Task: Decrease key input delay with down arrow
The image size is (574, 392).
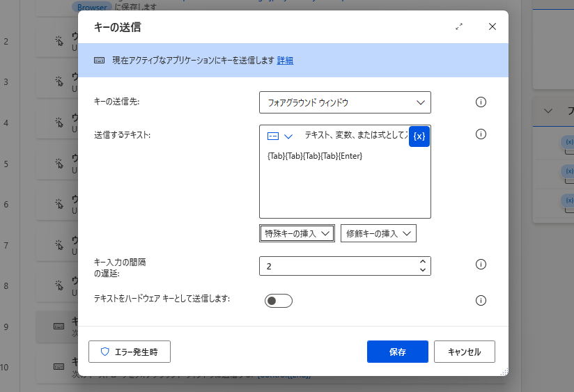Action: click(x=423, y=270)
